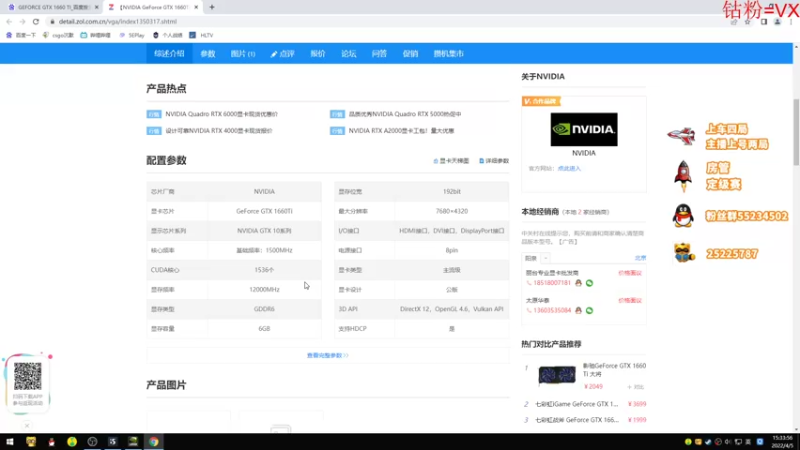
Task: Bookmark this page with the star icon
Action: pos(747,21)
